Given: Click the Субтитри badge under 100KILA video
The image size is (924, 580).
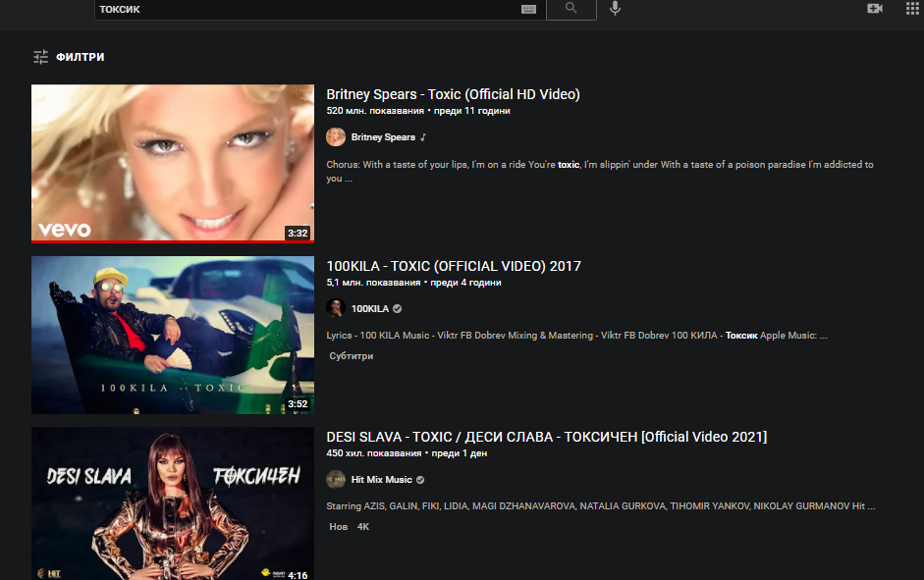Looking at the screenshot, I should (352, 355).
